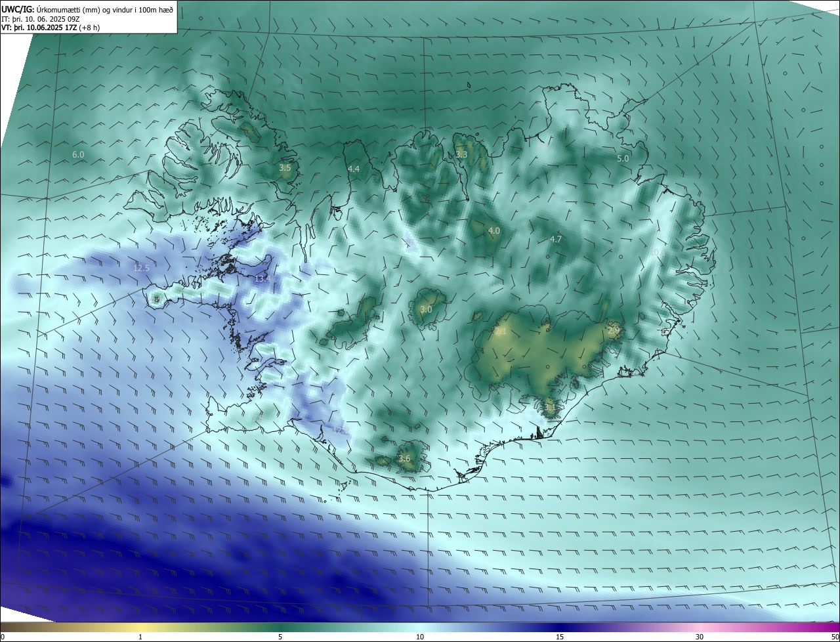Click the valid time line ending 17Z (+8 h)
Viewport: 840px width, 642px height.
point(51,28)
